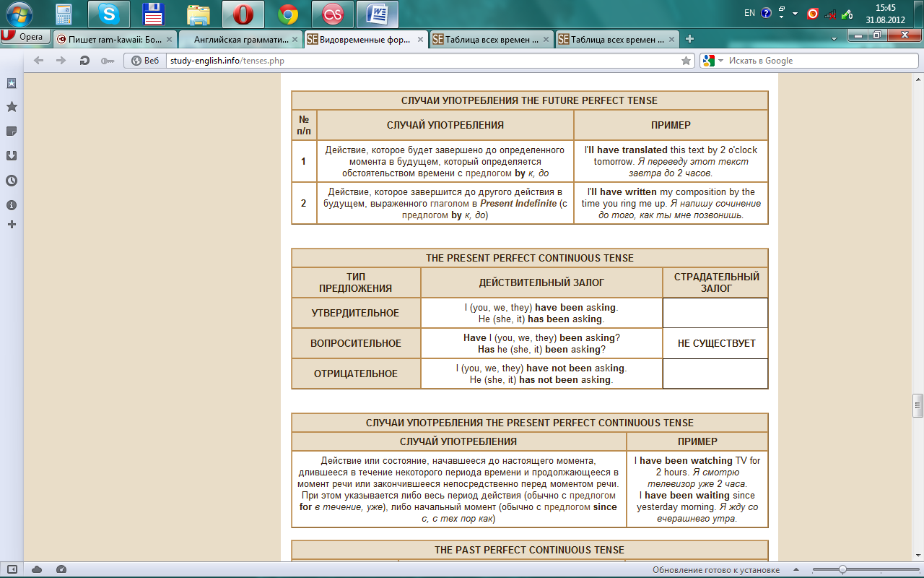Switch to the Английская грамматика tab

240,40
